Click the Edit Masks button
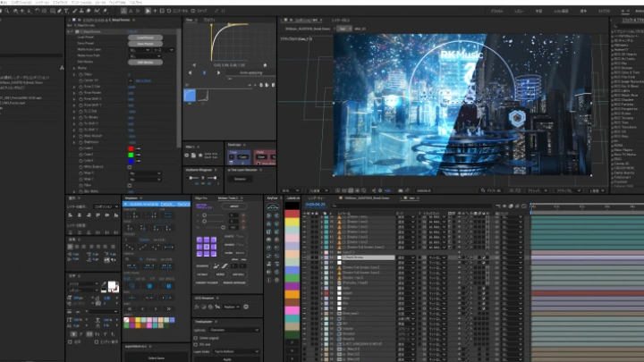This screenshot has height=362, width=644. (145, 63)
